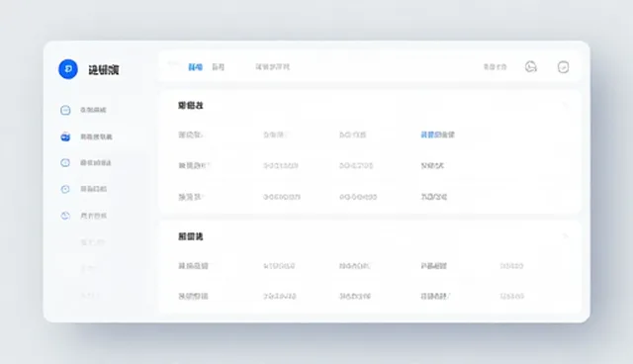
Task: Open the filled blue sidebar icon item
Action: [65, 136]
